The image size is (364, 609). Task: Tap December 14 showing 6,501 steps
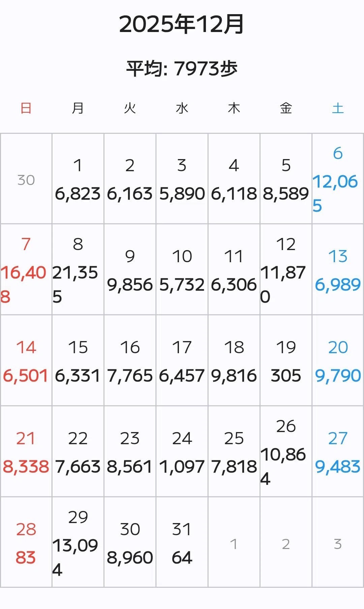click(x=26, y=360)
